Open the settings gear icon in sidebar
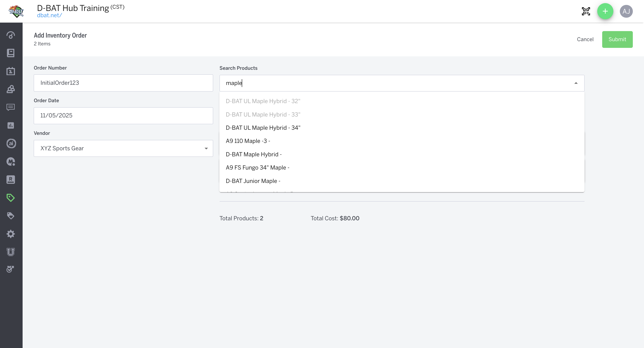 pos(11,234)
